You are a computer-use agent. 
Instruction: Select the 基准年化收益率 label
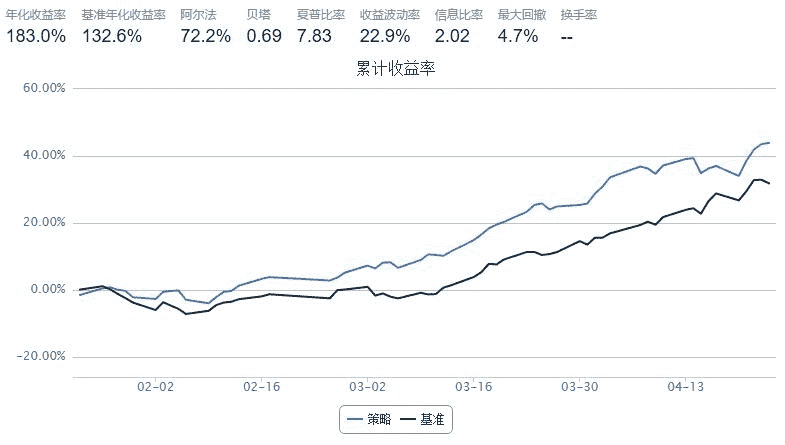click(x=123, y=16)
